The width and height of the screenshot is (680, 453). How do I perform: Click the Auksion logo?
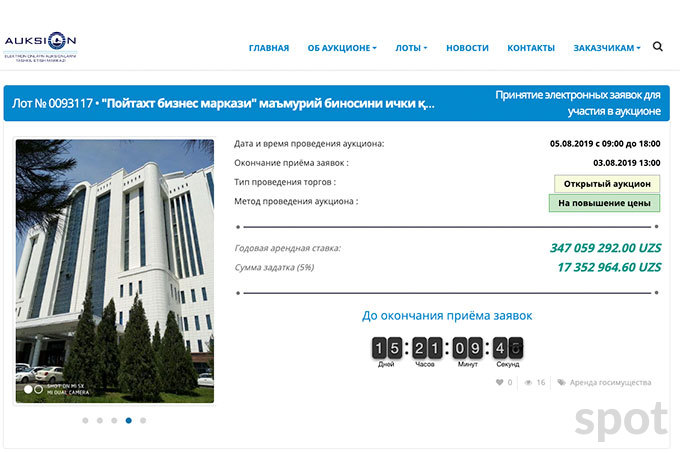click(x=40, y=47)
